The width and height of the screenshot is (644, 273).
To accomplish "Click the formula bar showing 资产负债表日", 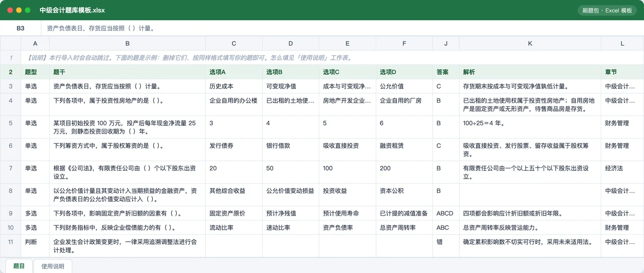I will 342,28.
